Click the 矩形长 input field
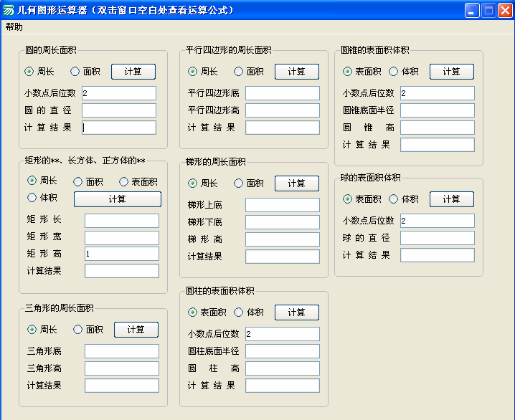 (x=122, y=221)
